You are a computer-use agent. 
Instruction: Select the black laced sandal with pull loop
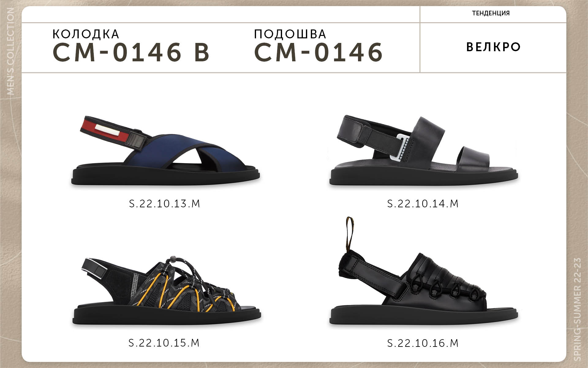pyautogui.click(x=424, y=271)
